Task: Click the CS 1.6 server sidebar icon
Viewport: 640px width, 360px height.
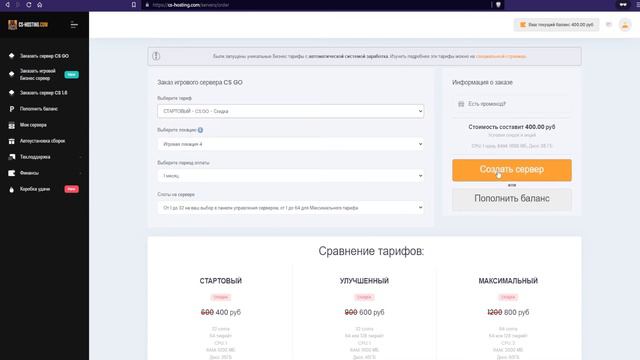Action: point(11,93)
